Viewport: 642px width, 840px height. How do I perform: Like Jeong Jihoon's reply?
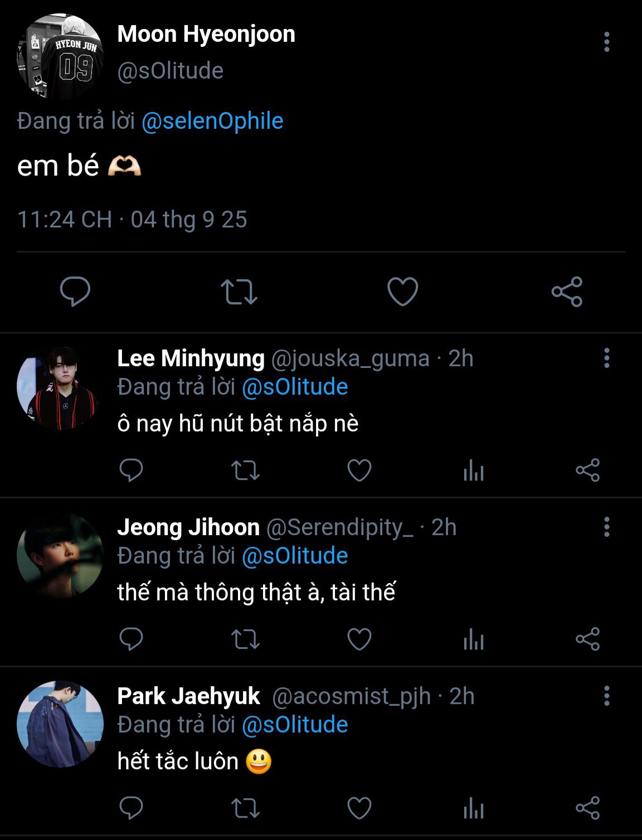359,639
